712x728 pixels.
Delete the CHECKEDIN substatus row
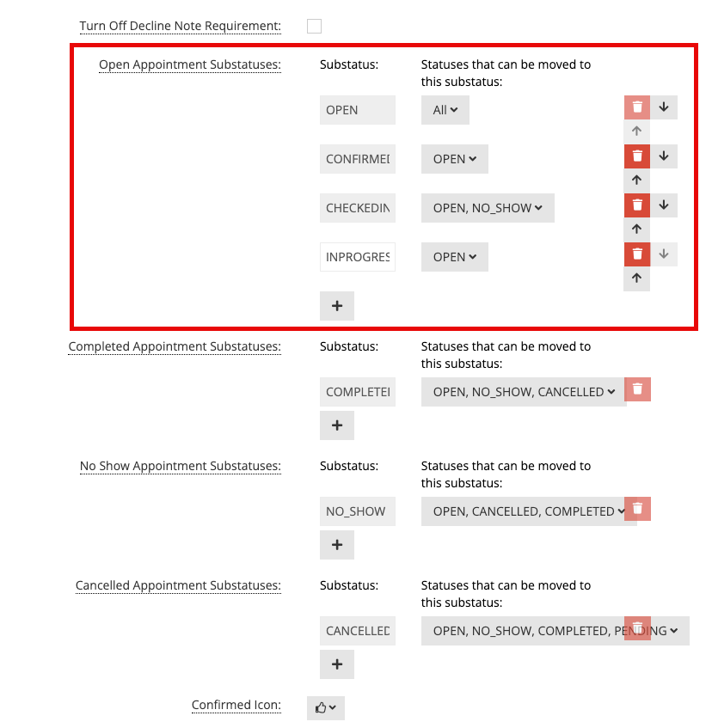pyautogui.click(x=637, y=205)
